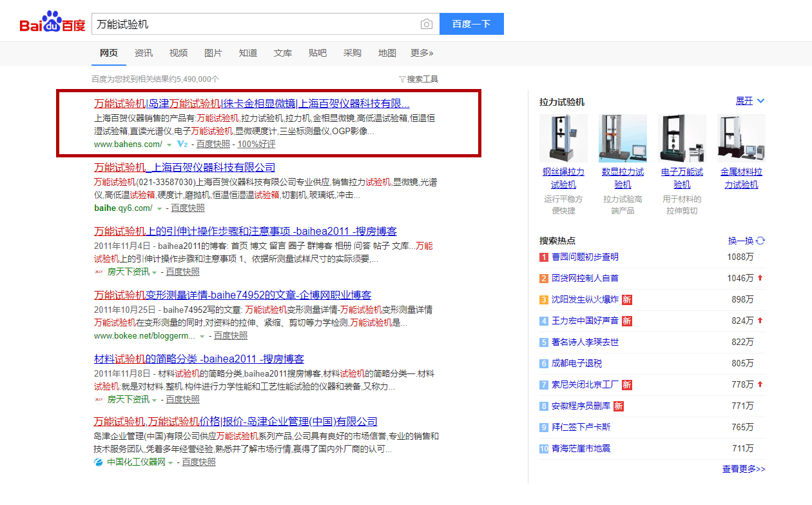
Task: Click rising arrow next to 1046万
Action: 760,278
